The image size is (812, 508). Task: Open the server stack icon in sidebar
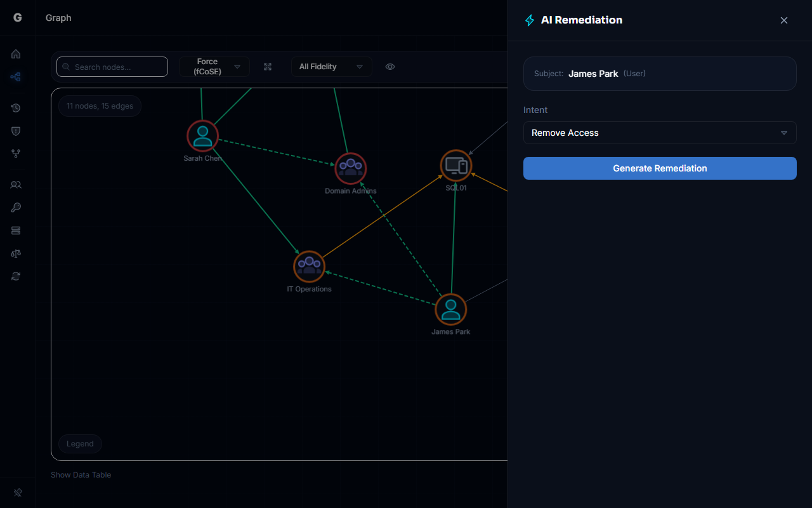16,231
